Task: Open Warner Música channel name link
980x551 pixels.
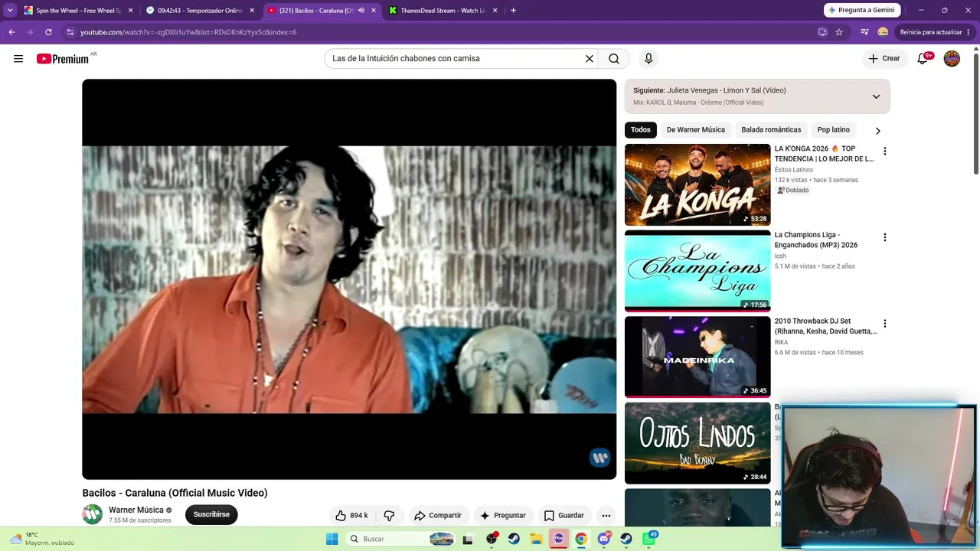Action: coord(136,510)
